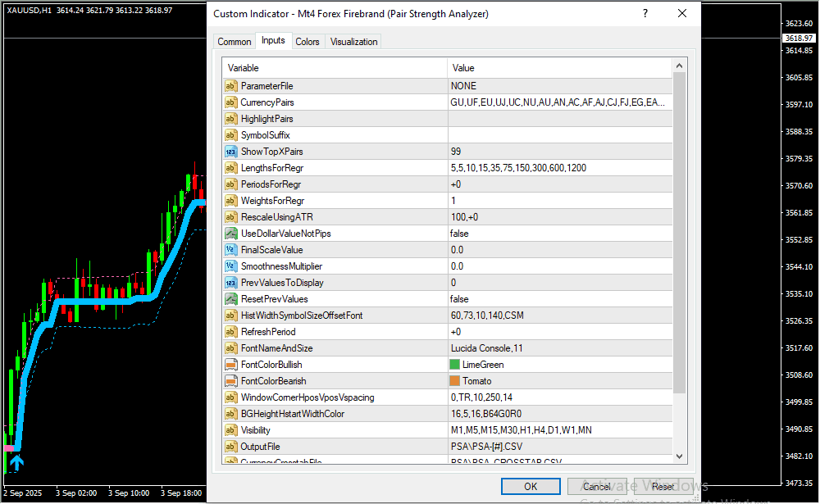Switch to the Common tab
820x504 pixels.
[235, 42]
